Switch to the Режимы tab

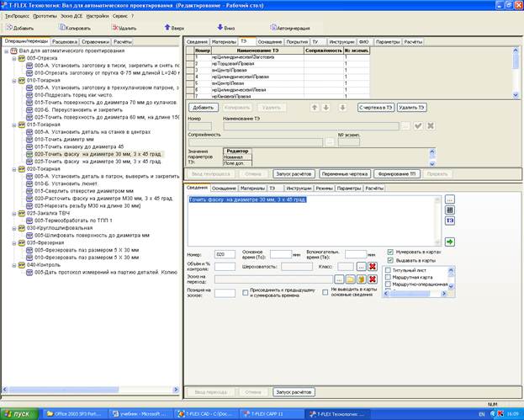(x=324, y=189)
